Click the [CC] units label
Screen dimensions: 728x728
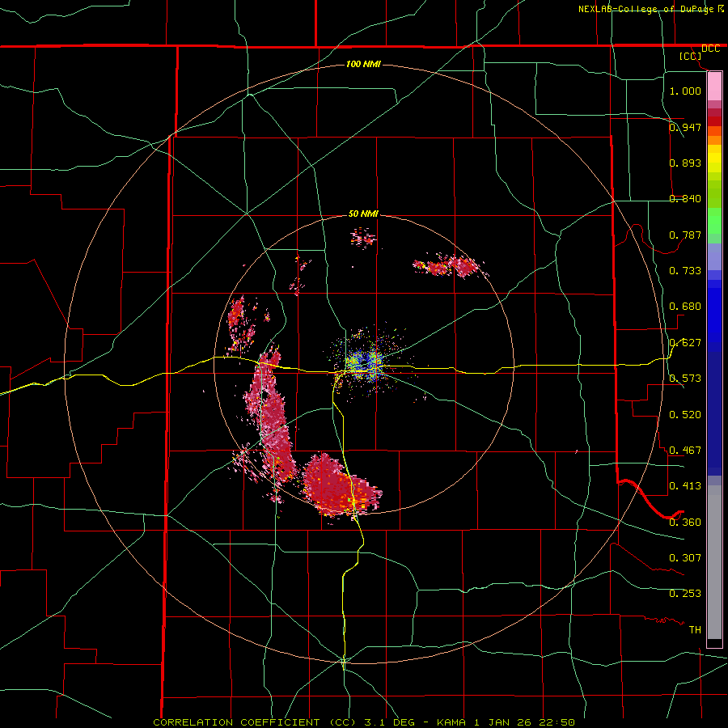pyautogui.click(x=691, y=56)
